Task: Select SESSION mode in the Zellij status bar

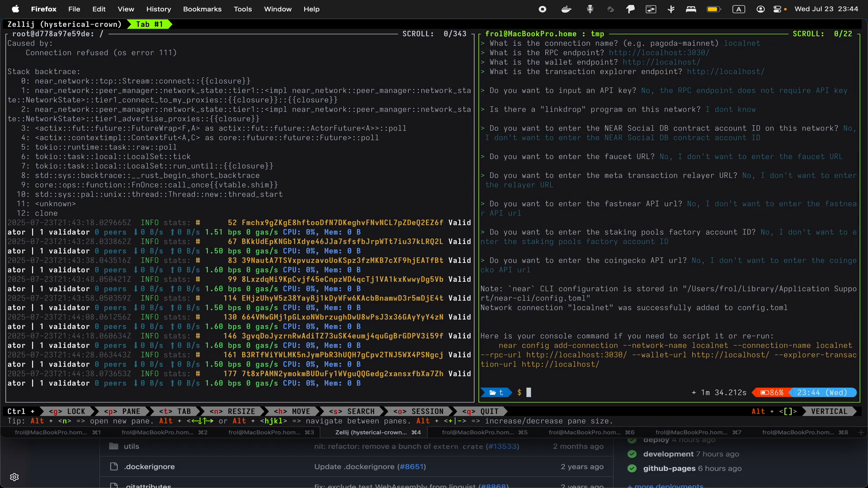Action: pyautogui.click(x=419, y=411)
